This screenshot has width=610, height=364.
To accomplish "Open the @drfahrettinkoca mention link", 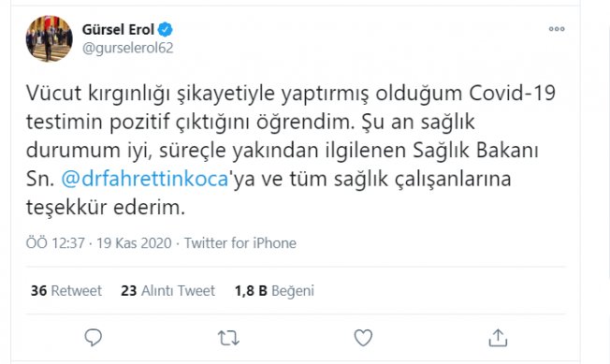I will [x=145, y=179].
